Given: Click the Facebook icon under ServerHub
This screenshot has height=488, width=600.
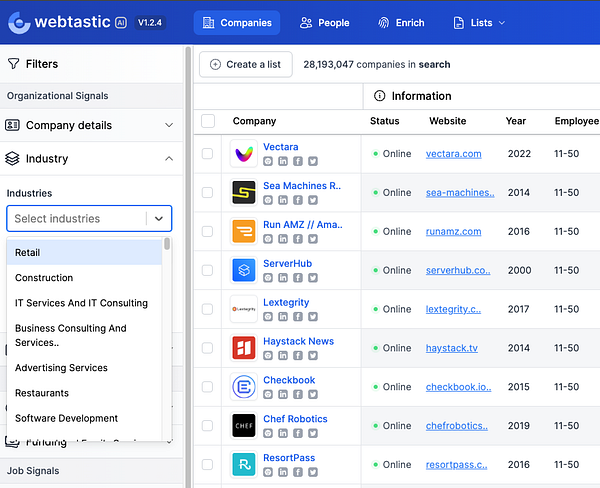Looking at the screenshot, I should [298, 278].
